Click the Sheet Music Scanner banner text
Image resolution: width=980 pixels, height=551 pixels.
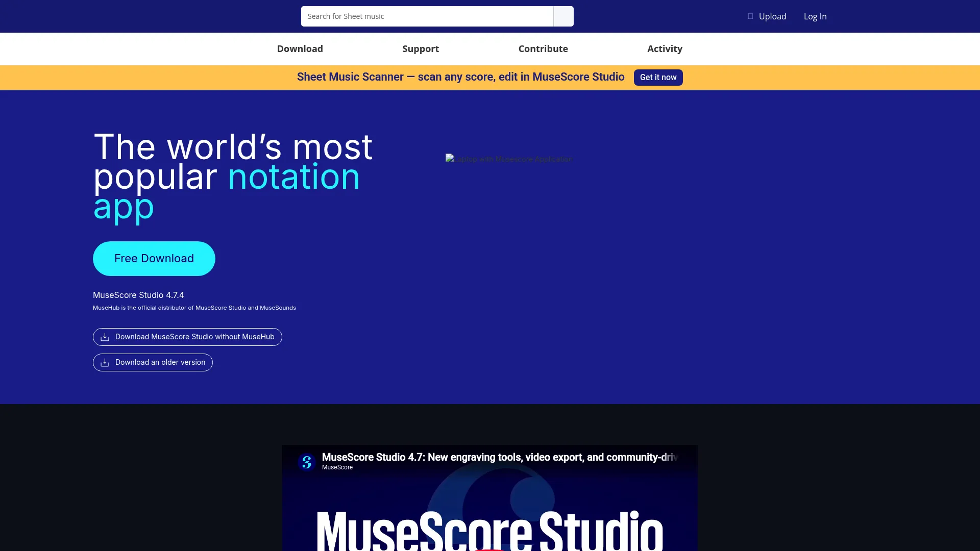(460, 77)
